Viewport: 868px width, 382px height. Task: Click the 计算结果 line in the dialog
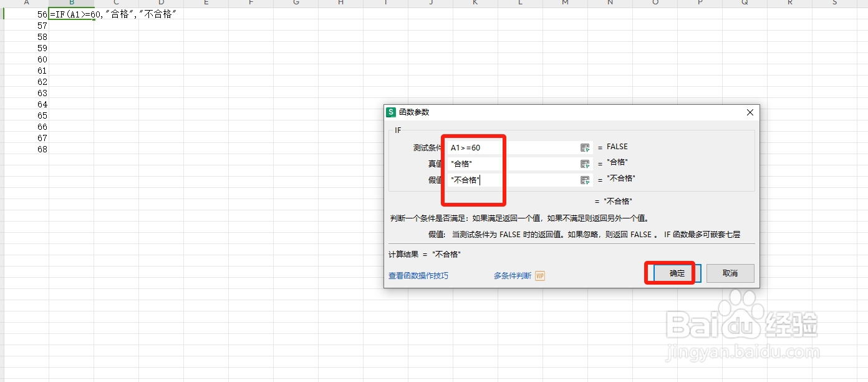click(x=425, y=255)
